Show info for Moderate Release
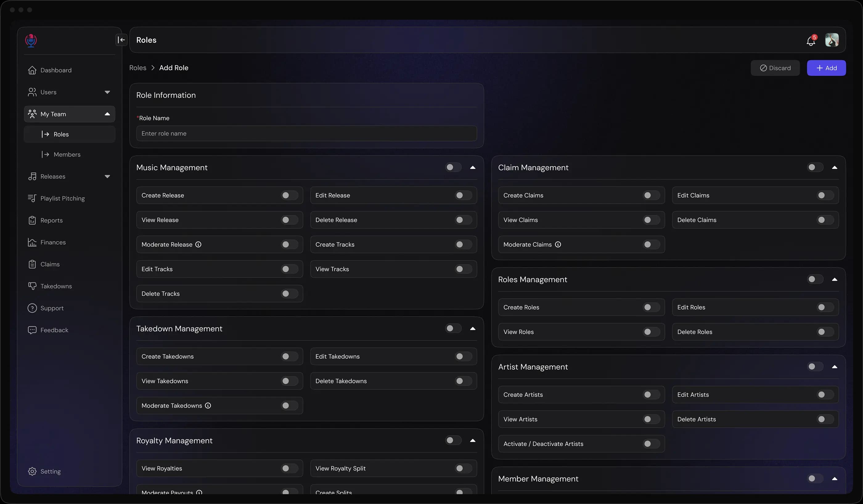 [x=198, y=245]
